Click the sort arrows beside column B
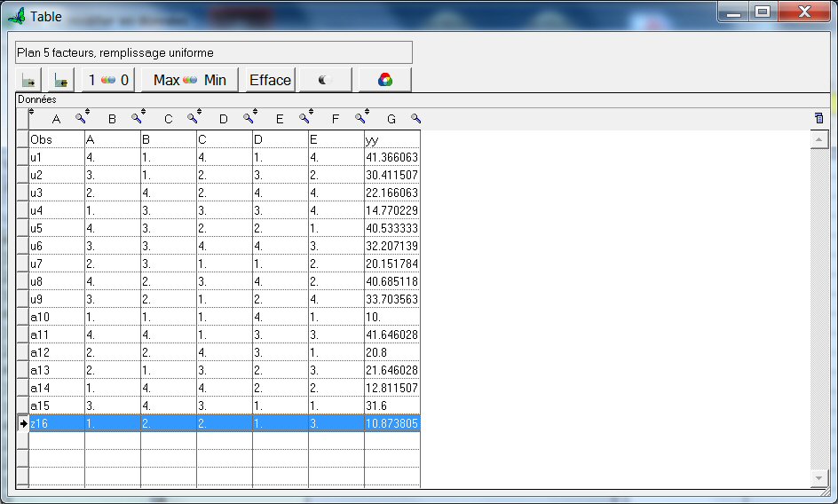 pyautogui.click(x=144, y=113)
